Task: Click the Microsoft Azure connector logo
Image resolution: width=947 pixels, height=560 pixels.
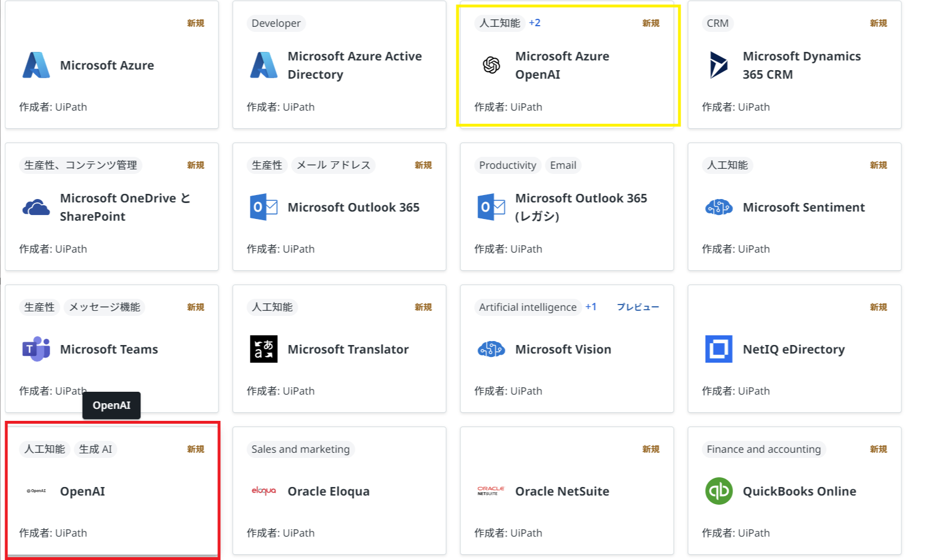Action: coord(36,65)
